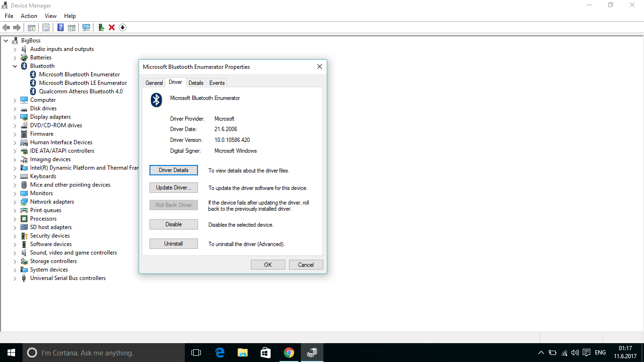Click the Batteries category icon
Image resolution: width=644 pixels, height=362 pixels.
click(24, 58)
